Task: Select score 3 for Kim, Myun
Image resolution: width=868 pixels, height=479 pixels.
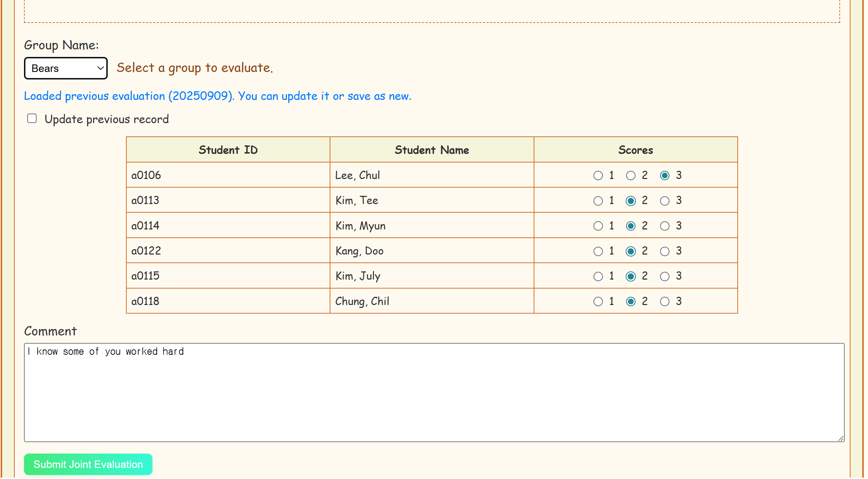Action: pos(664,226)
